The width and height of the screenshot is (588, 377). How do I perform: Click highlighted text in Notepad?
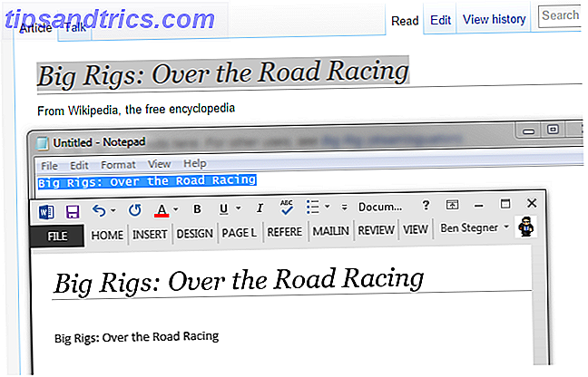[147, 181]
